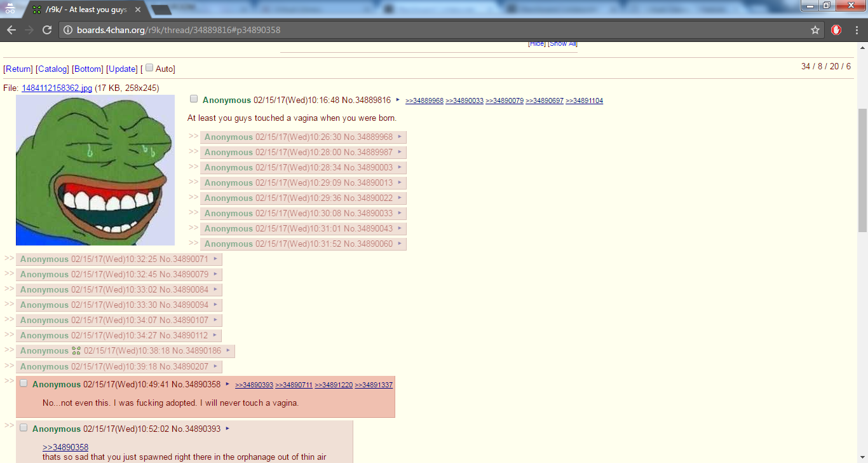Click [Update] to refresh the thread
868x463 pixels.
pos(122,69)
